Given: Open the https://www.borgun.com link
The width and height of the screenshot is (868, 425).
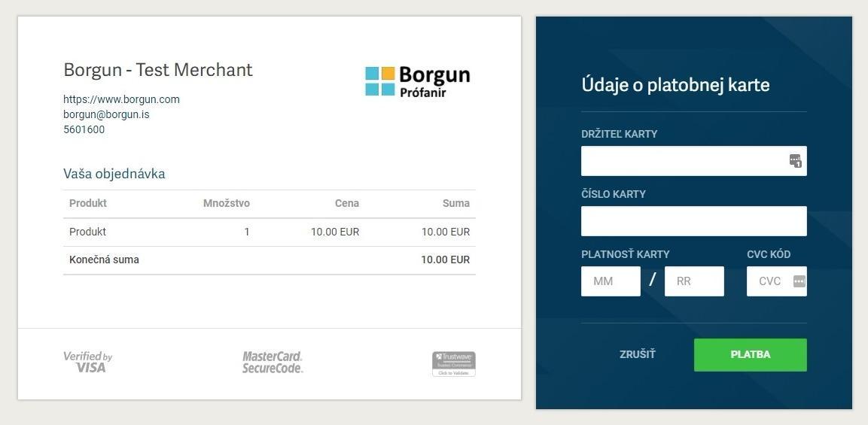Looking at the screenshot, I should (121, 99).
